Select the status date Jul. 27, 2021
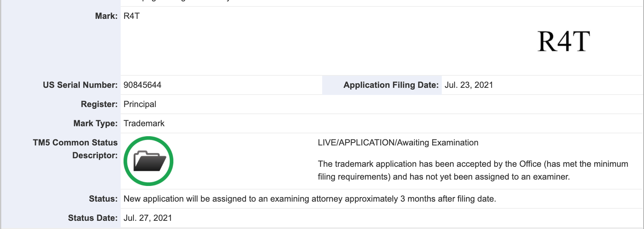The width and height of the screenshot is (644, 229). click(x=148, y=218)
